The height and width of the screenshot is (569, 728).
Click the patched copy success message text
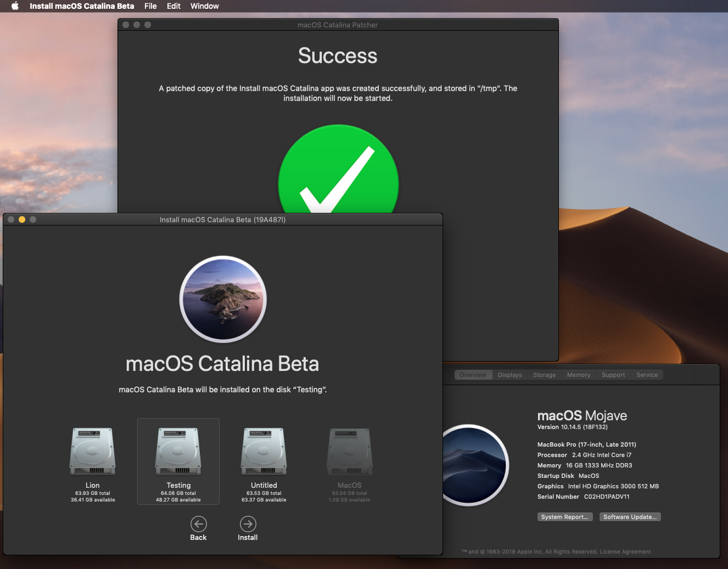[338, 93]
